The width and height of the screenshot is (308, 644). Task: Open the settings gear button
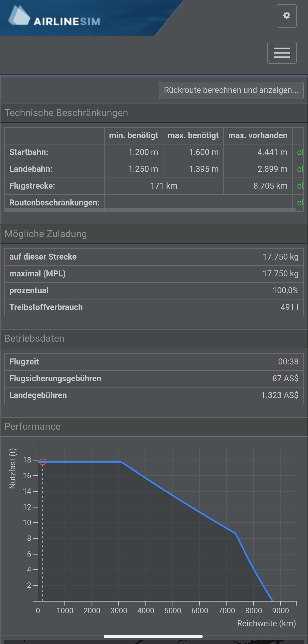coord(287,16)
